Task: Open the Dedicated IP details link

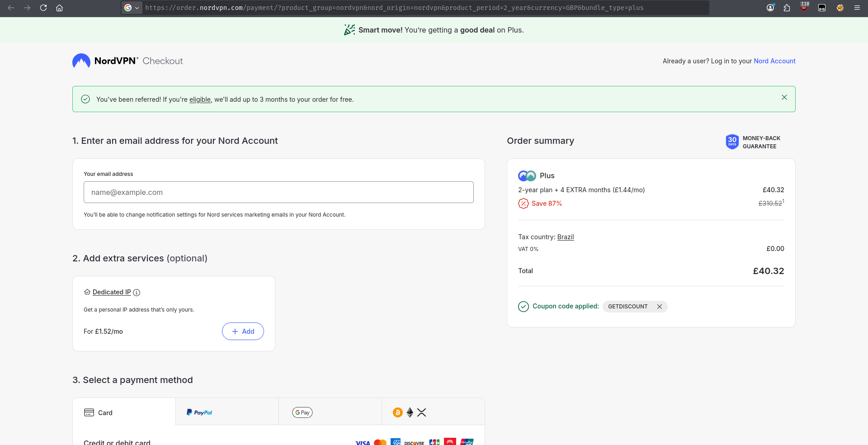Action: click(x=112, y=292)
